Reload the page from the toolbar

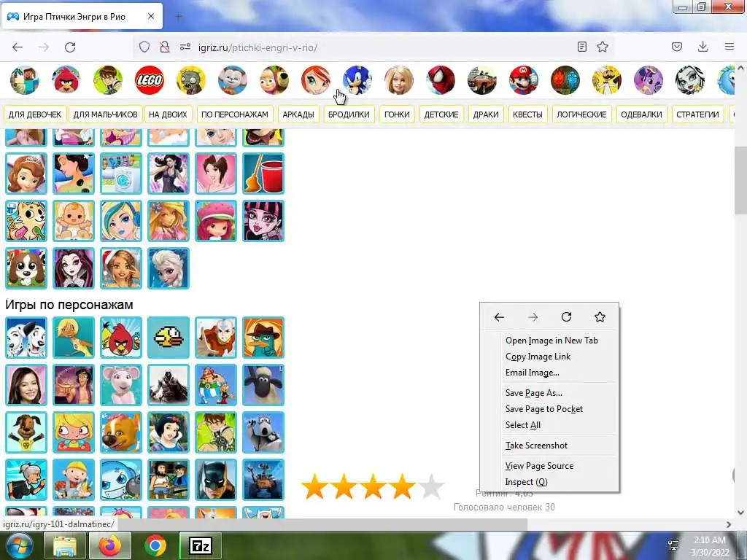point(70,47)
